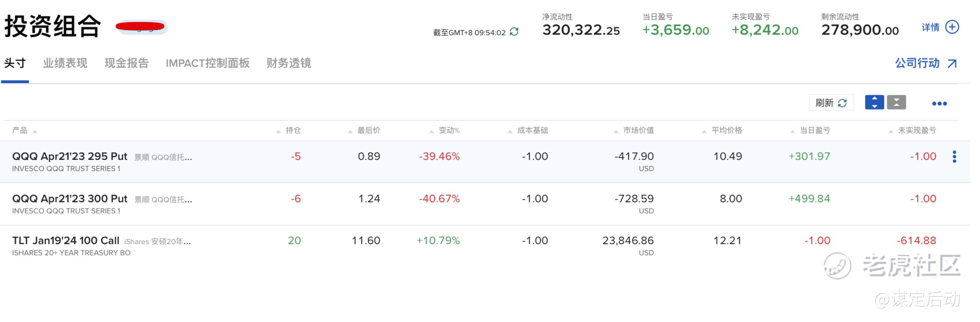Open the 详情 details link
The image size is (980, 322).
coord(930,27)
